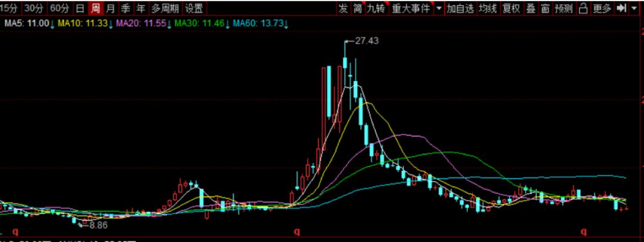Click the middle red q marker
This screenshot has height=242, width=644.
click(x=298, y=232)
